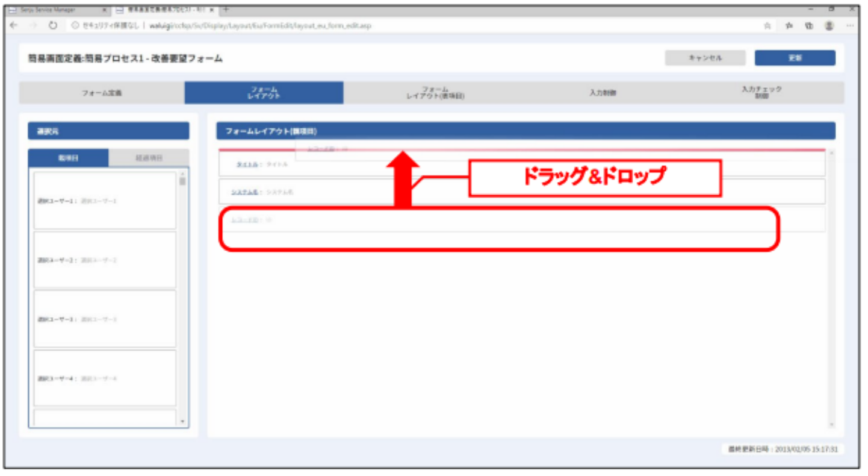Viewport: 868px width, 476px height.
Task: Open a new browser tab with plus
Action: click(x=227, y=10)
